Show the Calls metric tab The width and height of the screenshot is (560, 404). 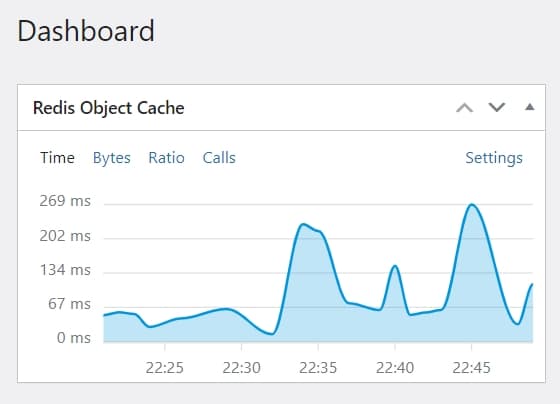pyautogui.click(x=219, y=158)
